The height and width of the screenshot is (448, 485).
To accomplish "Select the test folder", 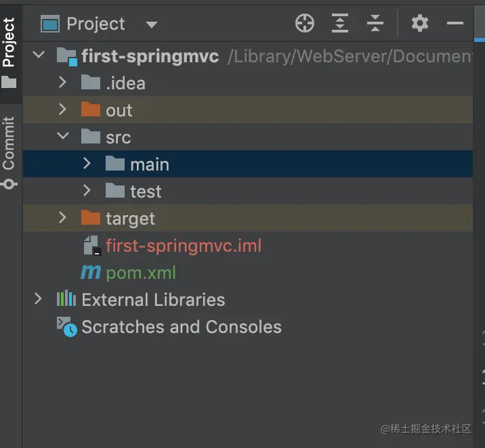I will tap(146, 192).
